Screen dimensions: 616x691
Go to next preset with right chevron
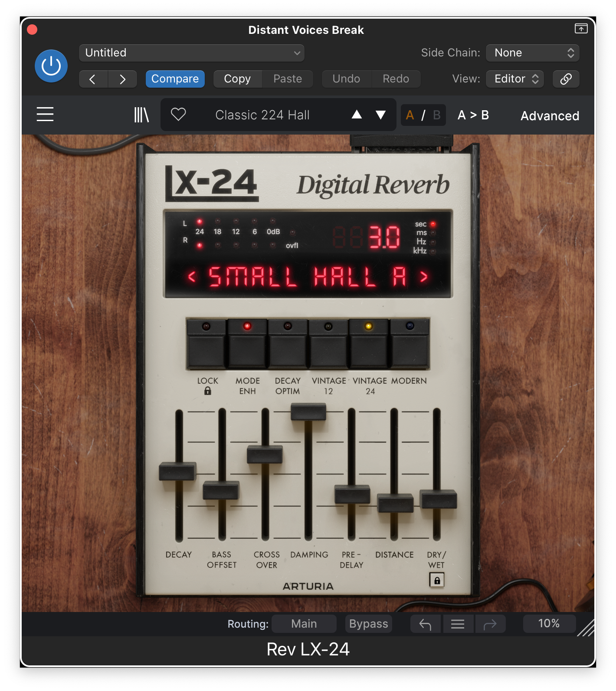[x=123, y=79]
